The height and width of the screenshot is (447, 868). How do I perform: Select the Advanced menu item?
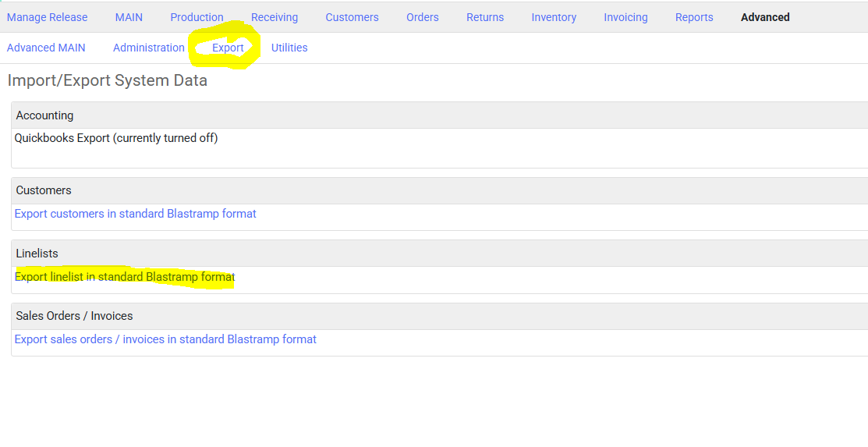point(765,17)
